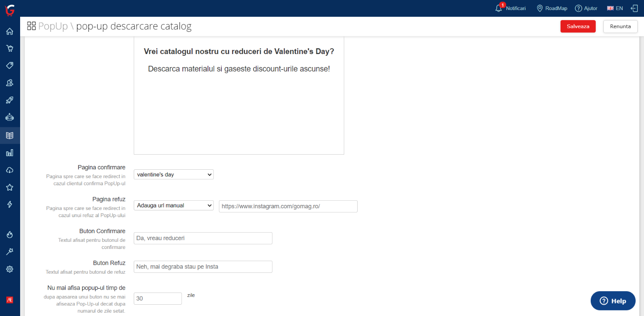This screenshot has height=316, width=644.
Task: Click the notifications bell icon
Action: point(499,8)
